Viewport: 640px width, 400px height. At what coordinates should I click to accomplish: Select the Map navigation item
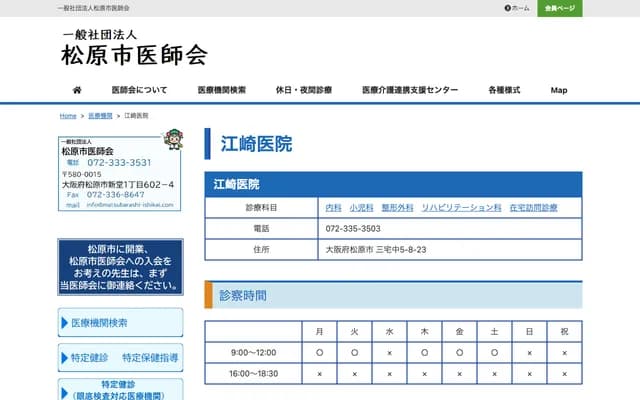tap(558, 90)
